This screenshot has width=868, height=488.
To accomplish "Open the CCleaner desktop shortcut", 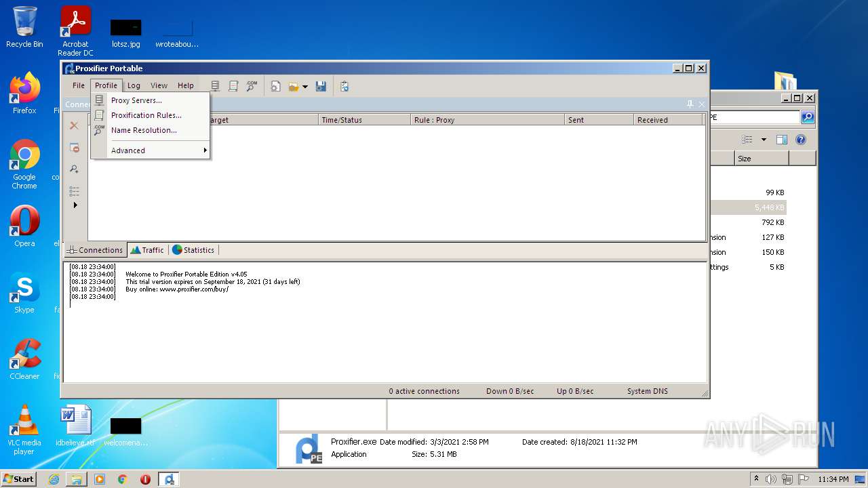I will click(x=24, y=359).
